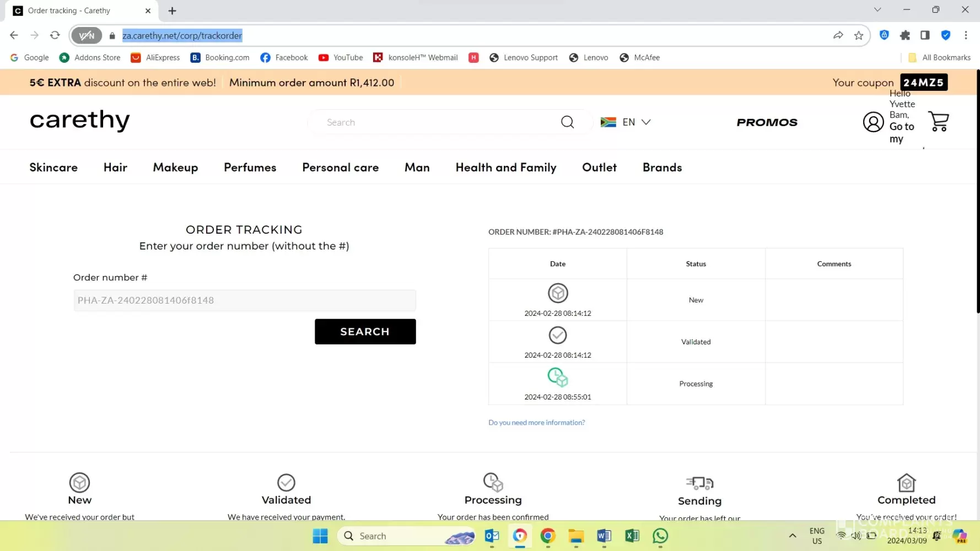Open the browser Extensions puzzle icon

(904, 36)
